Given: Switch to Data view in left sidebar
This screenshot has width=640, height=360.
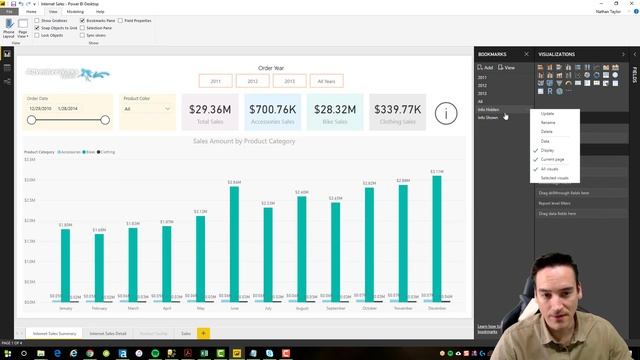Looking at the screenshot, I should [x=7, y=68].
